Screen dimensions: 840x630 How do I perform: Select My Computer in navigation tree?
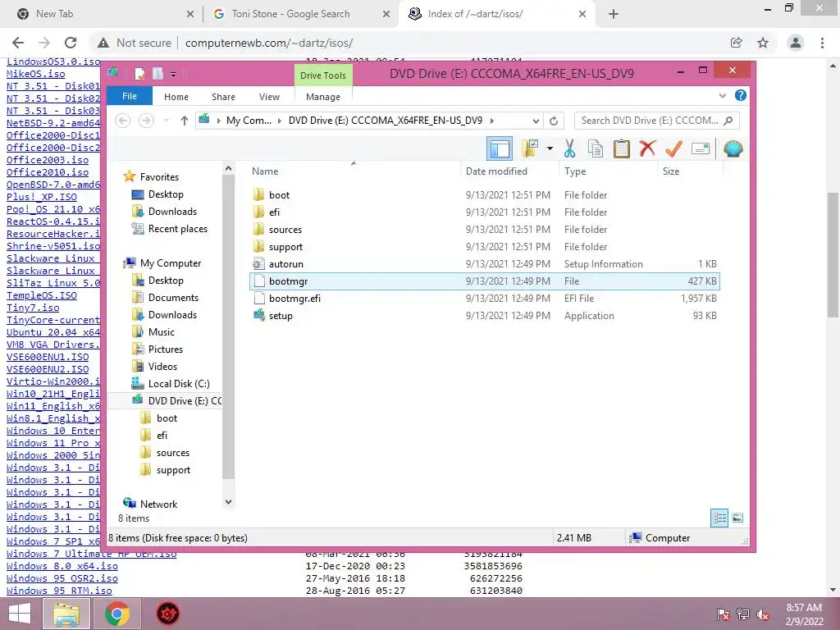tap(171, 263)
